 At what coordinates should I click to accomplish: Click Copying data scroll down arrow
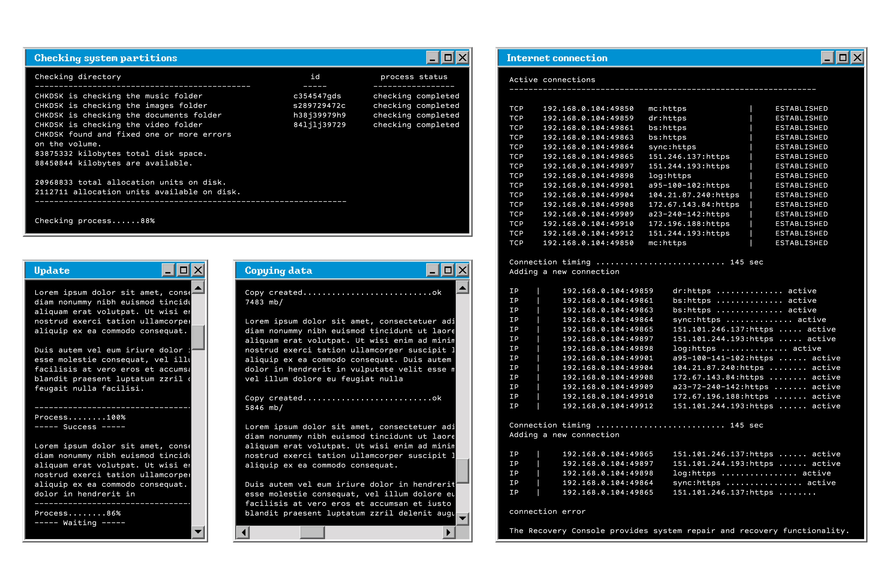coord(462,519)
